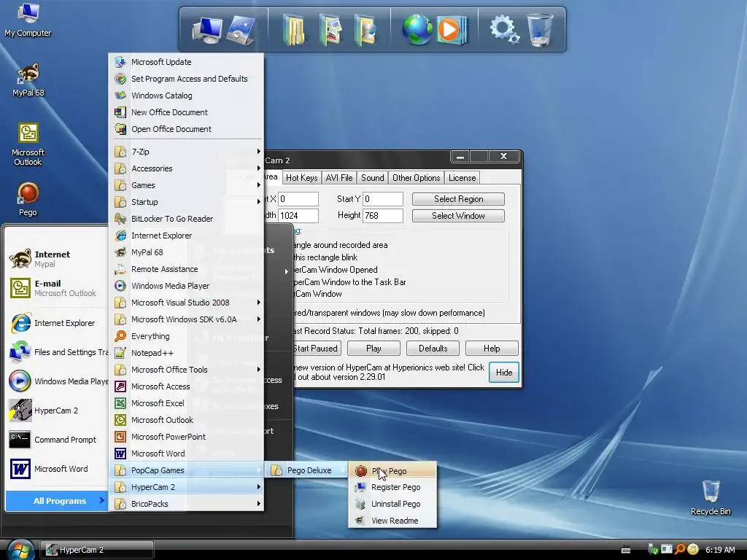Open MyPal 68 desktop shortcut
Viewport: 747px width, 560px height.
[28, 80]
